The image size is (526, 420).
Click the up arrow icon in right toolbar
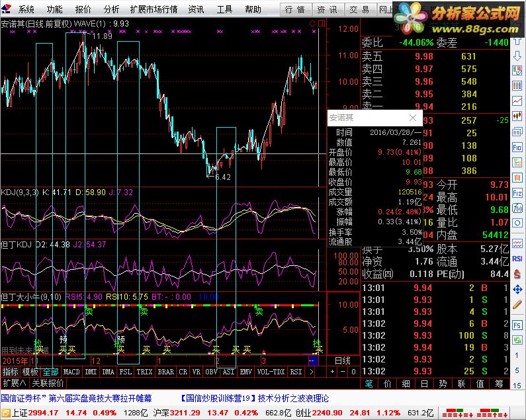[517, 42]
